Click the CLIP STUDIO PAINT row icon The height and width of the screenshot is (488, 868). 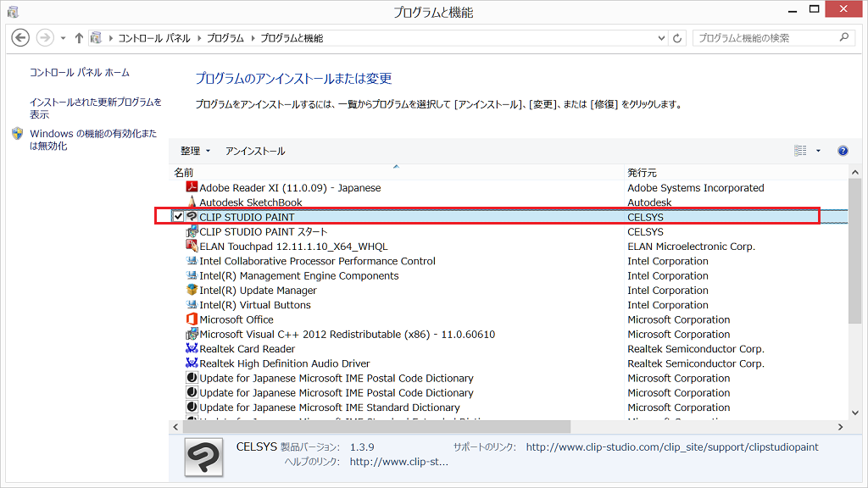(x=192, y=216)
